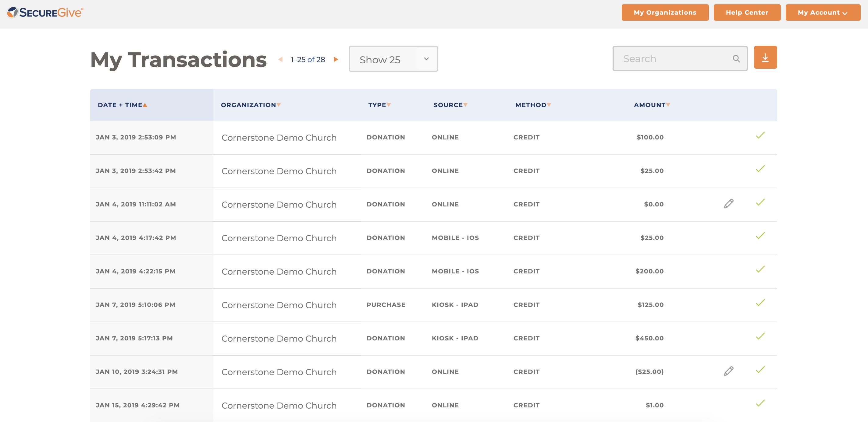Image resolution: width=868 pixels, height=422 pixels.
Task: Sort by Amount column
Action: (x=652, y=105)
